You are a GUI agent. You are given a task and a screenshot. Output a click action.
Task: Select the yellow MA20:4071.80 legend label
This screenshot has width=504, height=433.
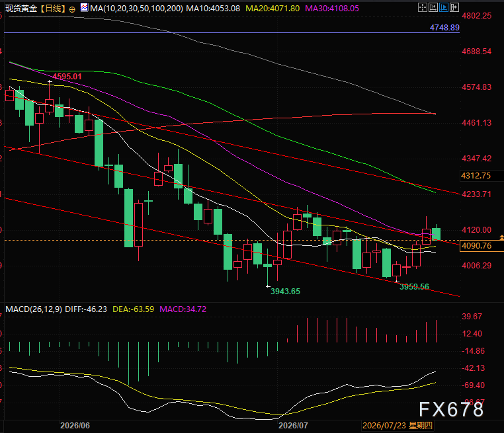tap(273, 9)
